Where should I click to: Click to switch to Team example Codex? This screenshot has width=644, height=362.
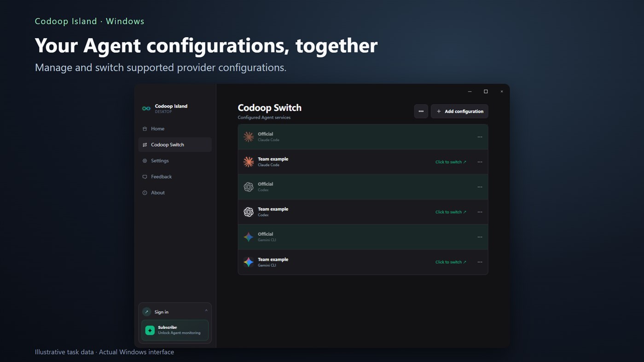[451, 212]
